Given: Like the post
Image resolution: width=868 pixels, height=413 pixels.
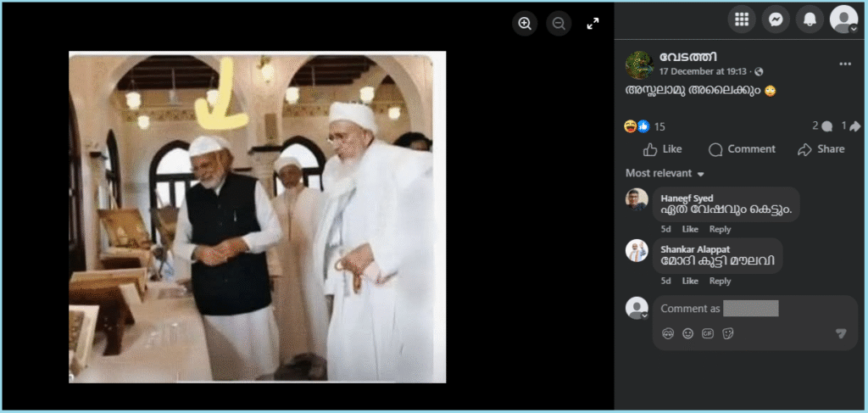Looking at the screenshot, I should tap(662, 149).
